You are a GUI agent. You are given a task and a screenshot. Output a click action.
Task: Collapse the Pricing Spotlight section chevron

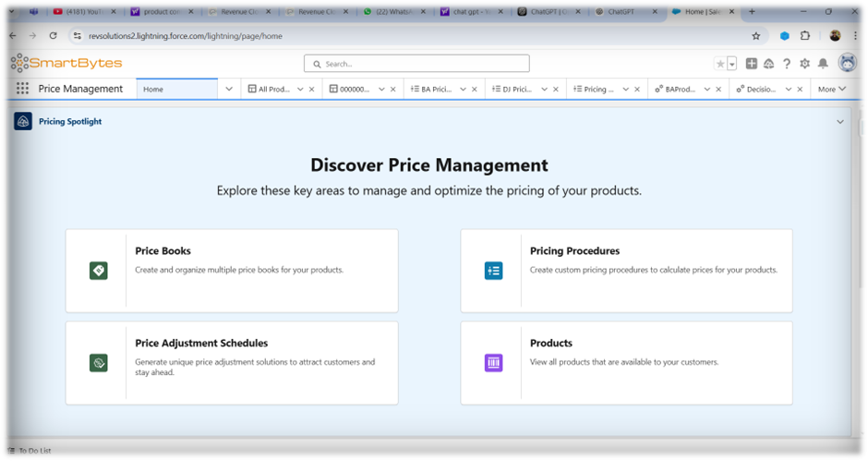(x=839, y=122)
